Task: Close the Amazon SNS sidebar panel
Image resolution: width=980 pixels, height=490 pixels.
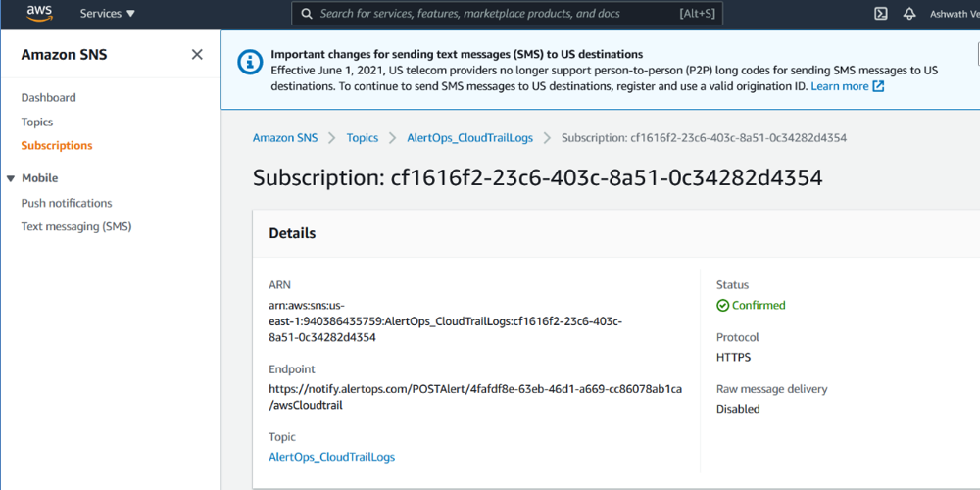Action: pyautogui.click(x=197, y=55)
